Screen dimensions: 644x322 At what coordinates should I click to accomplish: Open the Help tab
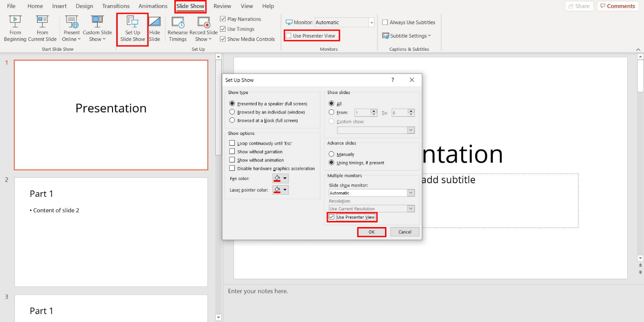point(268,6)
